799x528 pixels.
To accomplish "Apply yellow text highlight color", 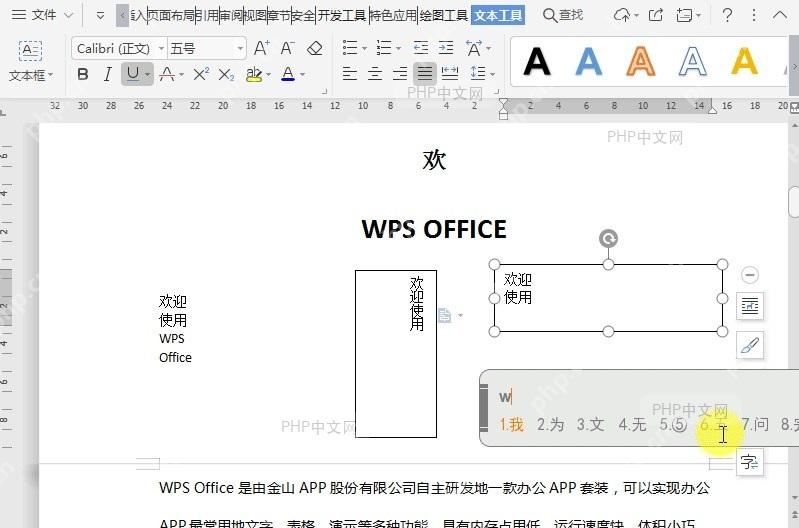I will tap(253, 74).
